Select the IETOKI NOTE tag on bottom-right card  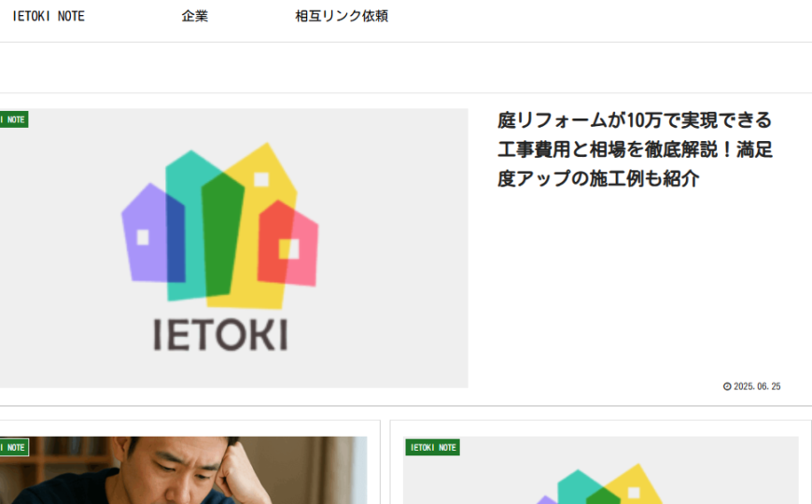(x=432, y=447)
